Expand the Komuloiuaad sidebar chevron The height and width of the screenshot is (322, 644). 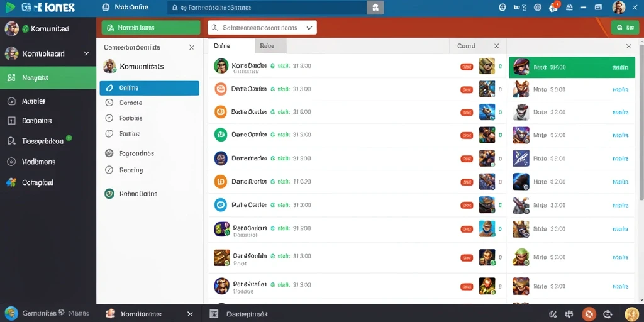86,53
